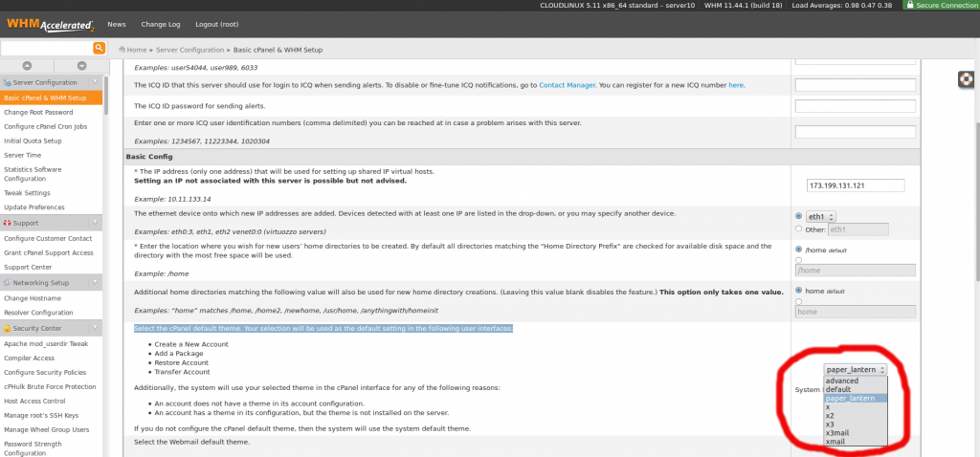Select the custom home prefix radio button
Image resolution: width=980 pixels, height=457 pixels.
pos(799,301)
